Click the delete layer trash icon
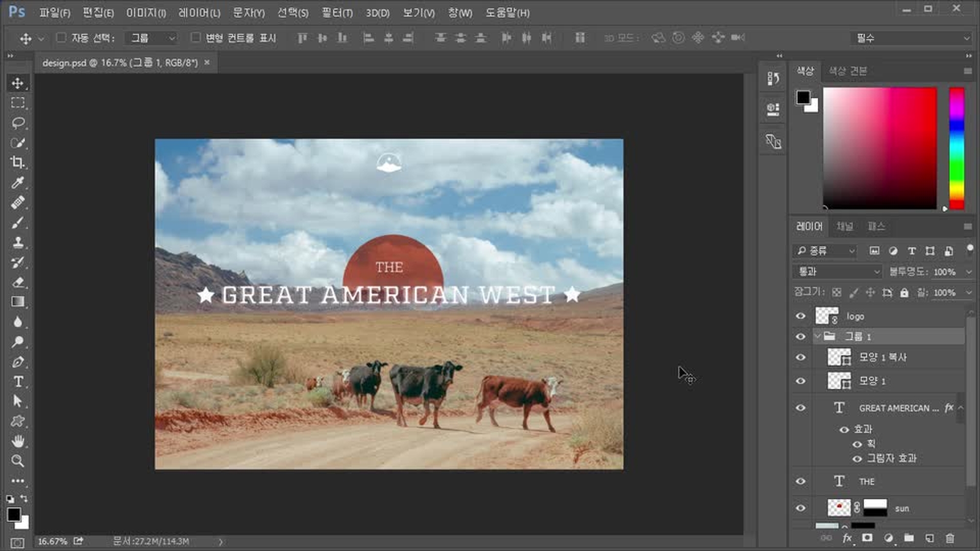The height and width of the screenshot is (551, 980). tap(949, 538)
